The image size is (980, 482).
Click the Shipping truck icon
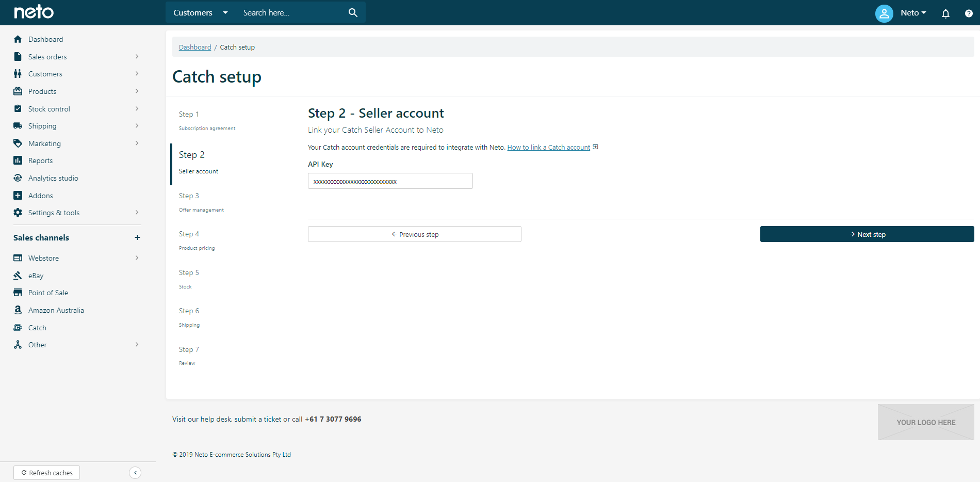tap(18, 126)
